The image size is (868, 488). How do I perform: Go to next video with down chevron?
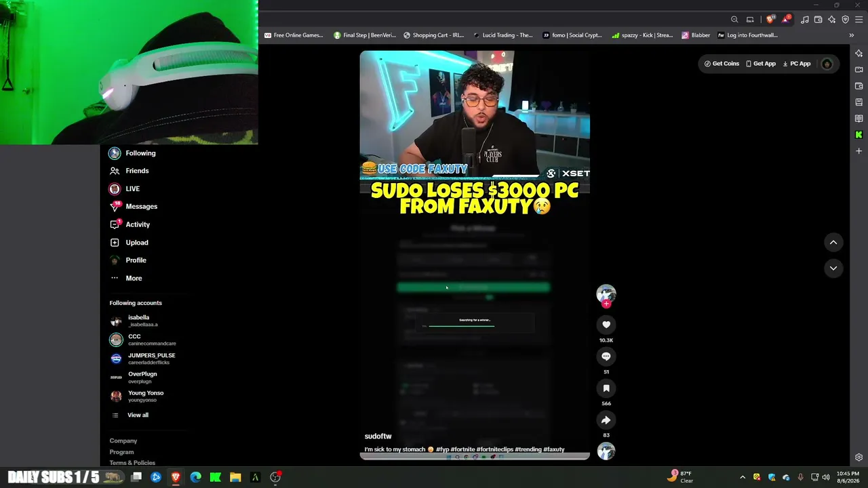point(833,268)
